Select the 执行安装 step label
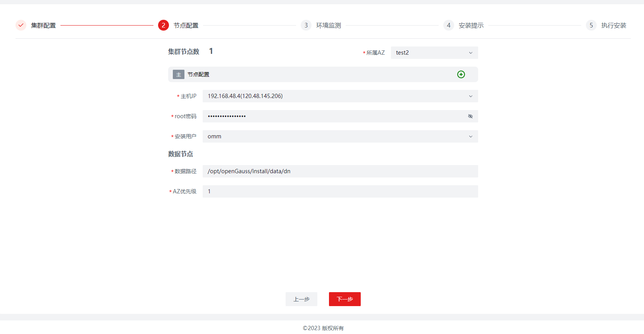 pyautogui.click(x=613, y=26)
